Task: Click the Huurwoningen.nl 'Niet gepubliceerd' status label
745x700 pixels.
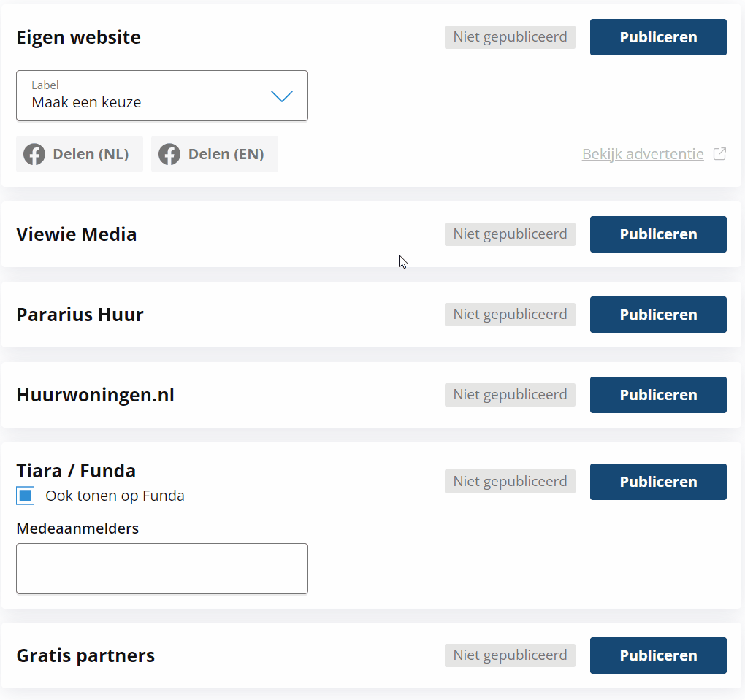Action: point(510,395)
